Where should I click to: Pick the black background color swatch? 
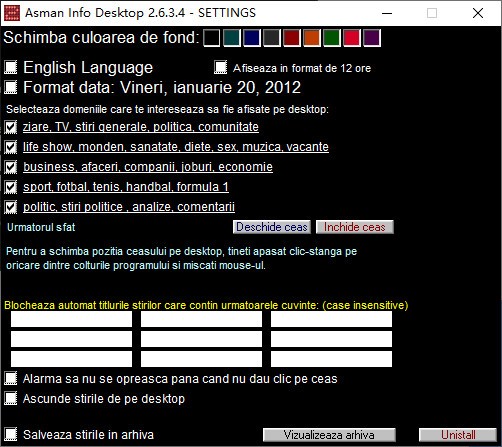[x=211, y=38]
